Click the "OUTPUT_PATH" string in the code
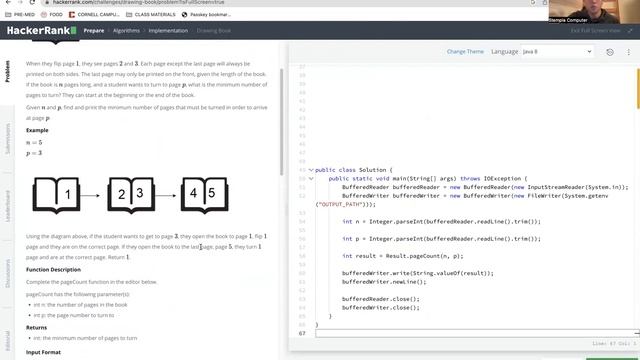 pyautogui.click(x=340, y=204)
